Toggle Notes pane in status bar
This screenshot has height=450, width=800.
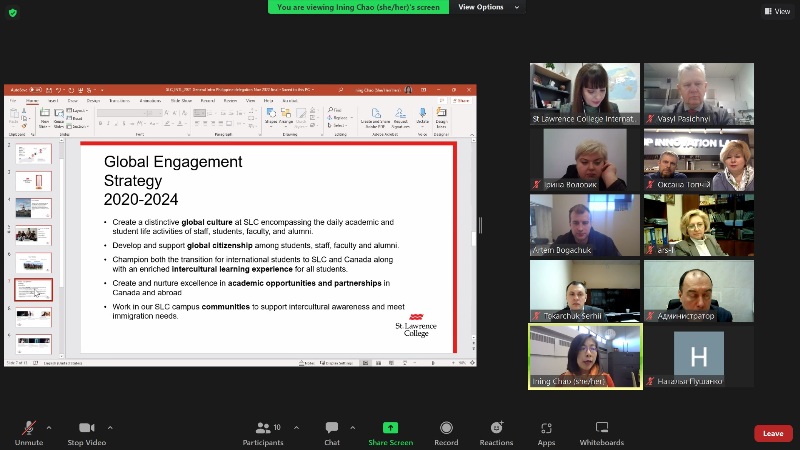(307, 363)
